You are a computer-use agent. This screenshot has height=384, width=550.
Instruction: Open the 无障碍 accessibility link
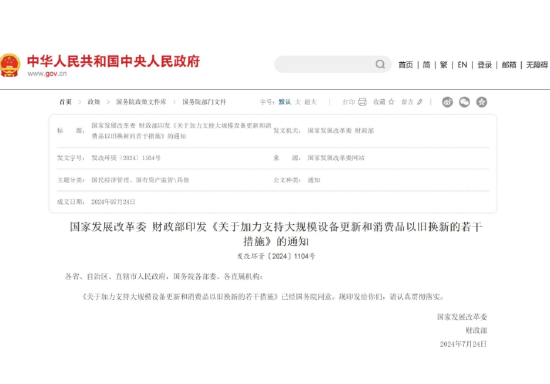pos(537,65)
